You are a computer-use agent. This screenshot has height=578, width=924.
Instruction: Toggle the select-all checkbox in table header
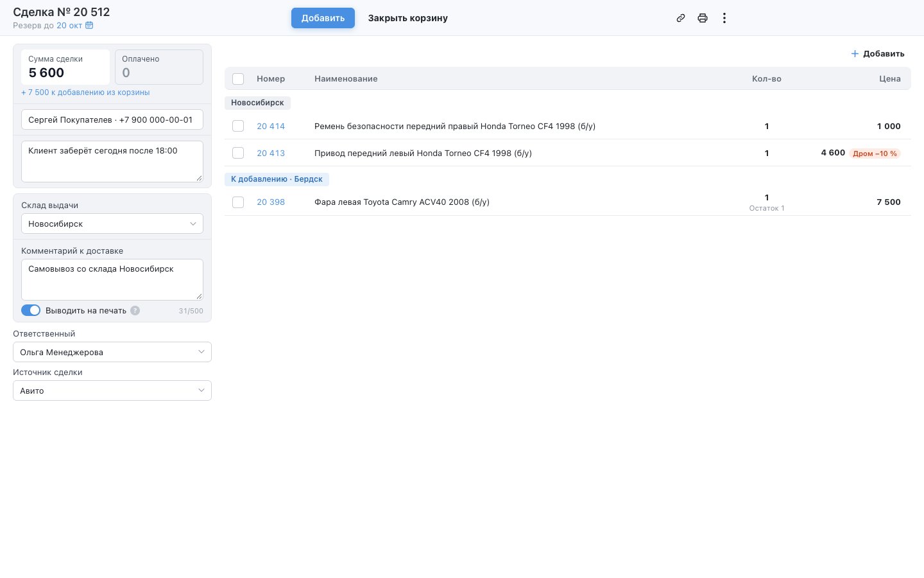point(238,79)
